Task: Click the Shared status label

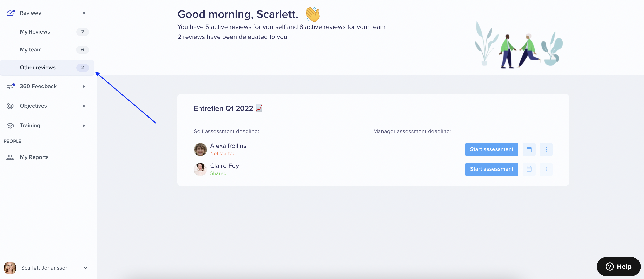Action: (x=218, y=173)
